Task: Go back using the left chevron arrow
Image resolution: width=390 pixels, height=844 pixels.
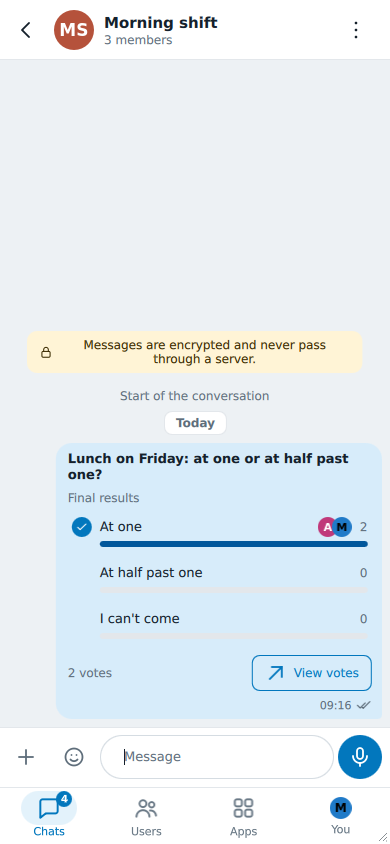Action: (x=26, y=30)
